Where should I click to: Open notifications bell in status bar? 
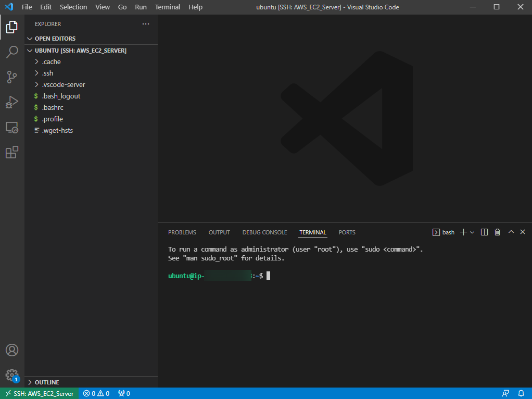521,393
